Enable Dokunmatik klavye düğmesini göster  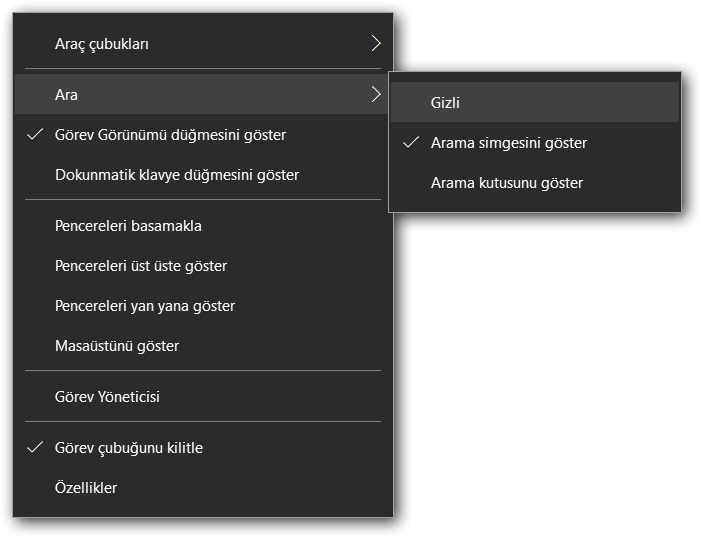point(176,175)
